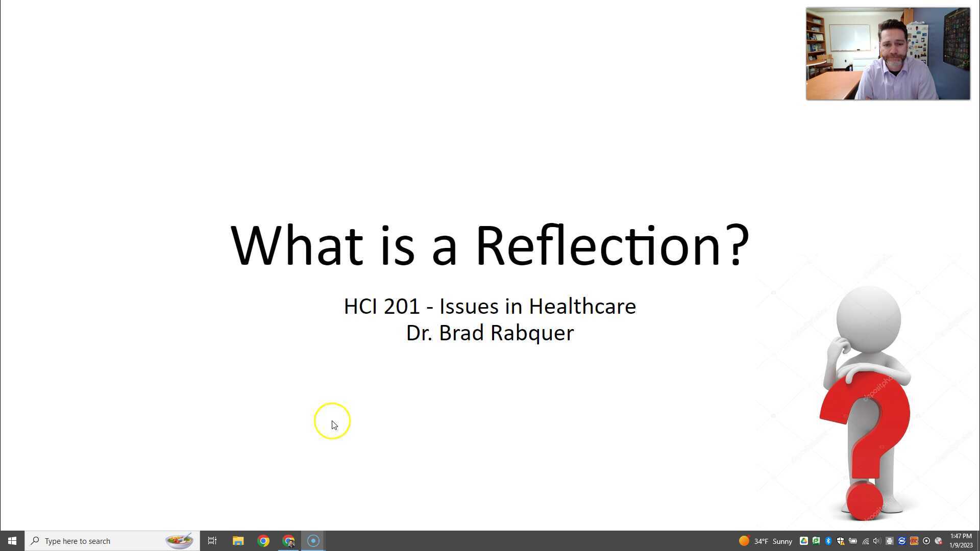Open the Chrome profile taskbar icon
This screenshot has height=551, width=980.
point(288,541)
